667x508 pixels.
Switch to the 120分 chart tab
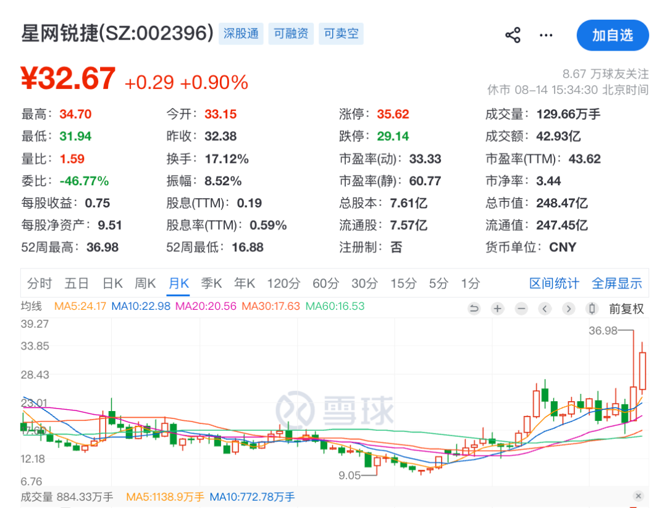click(284, 283)
